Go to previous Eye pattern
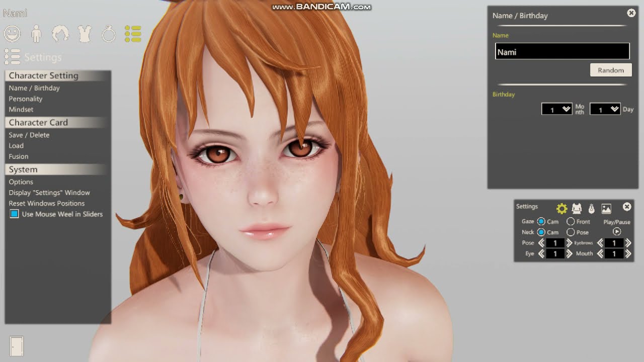Image resolution: width=644 pixels, height=362 pixels. pos(541,254)
